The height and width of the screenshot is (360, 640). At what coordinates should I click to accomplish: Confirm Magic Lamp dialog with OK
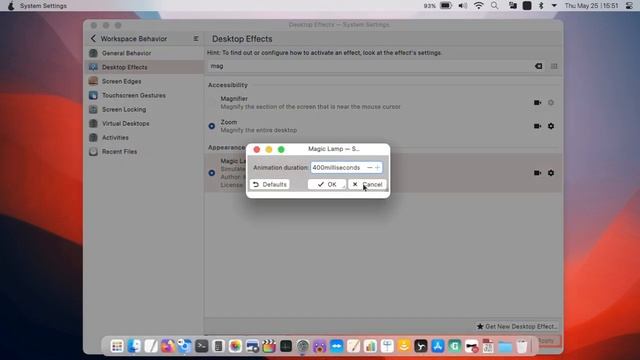[327, 184]
